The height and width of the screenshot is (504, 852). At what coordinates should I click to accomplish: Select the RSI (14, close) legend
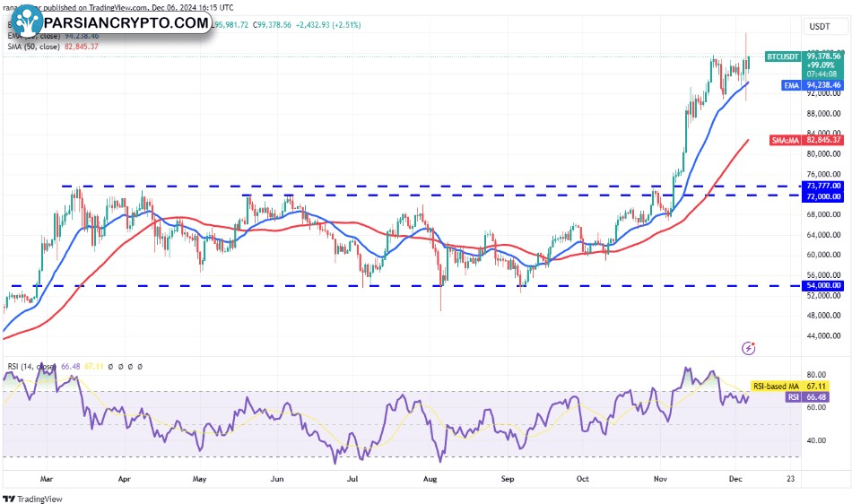tap(31, 367)
